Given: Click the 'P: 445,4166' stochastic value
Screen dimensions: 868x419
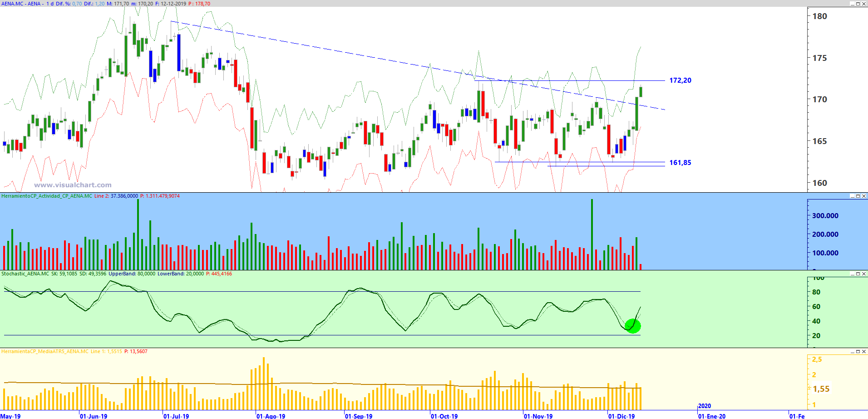Looking at the screenshot, I should click(219, 274).
